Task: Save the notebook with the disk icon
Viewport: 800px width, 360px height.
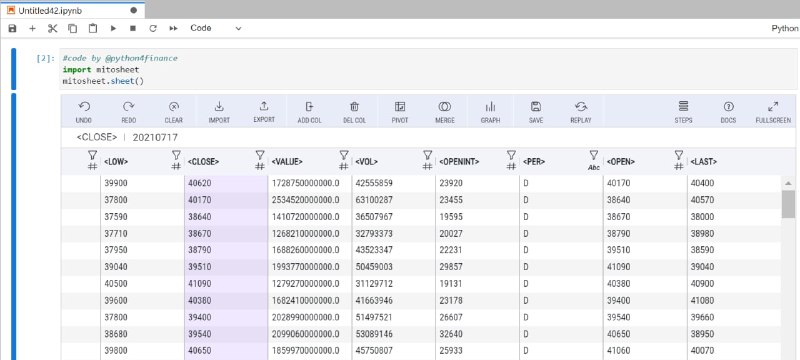Action: (12, 29)
